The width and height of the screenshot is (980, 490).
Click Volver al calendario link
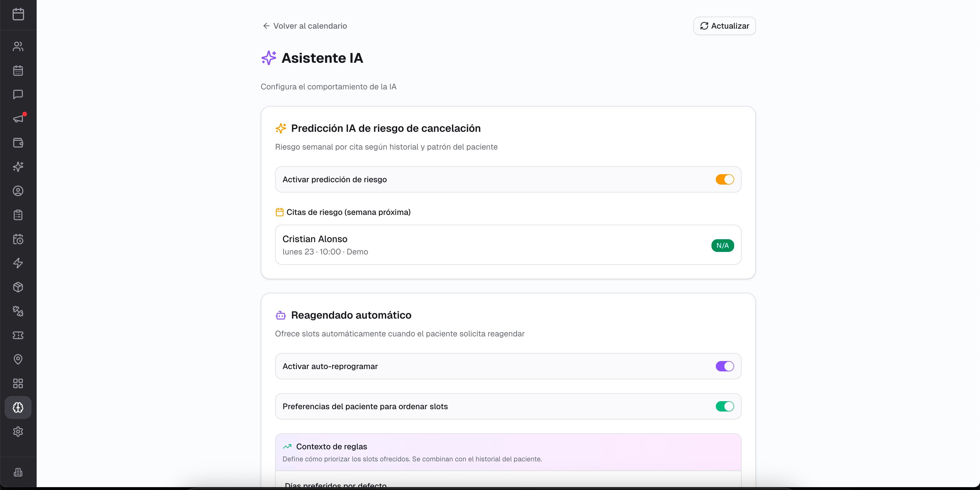pyautogui.click(x=305, y=26)
